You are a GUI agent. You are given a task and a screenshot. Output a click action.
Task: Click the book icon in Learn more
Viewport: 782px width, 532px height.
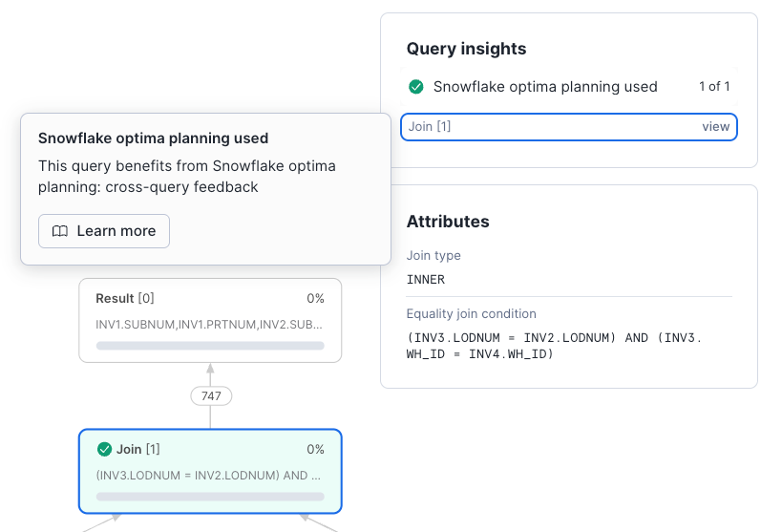click(x=60, y=231)
